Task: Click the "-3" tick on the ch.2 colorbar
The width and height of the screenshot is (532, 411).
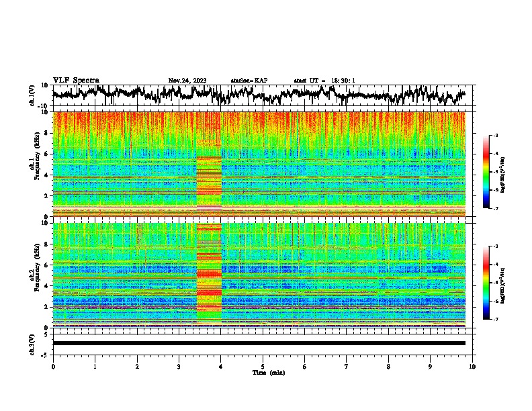Action: click(x=495, y=246)
